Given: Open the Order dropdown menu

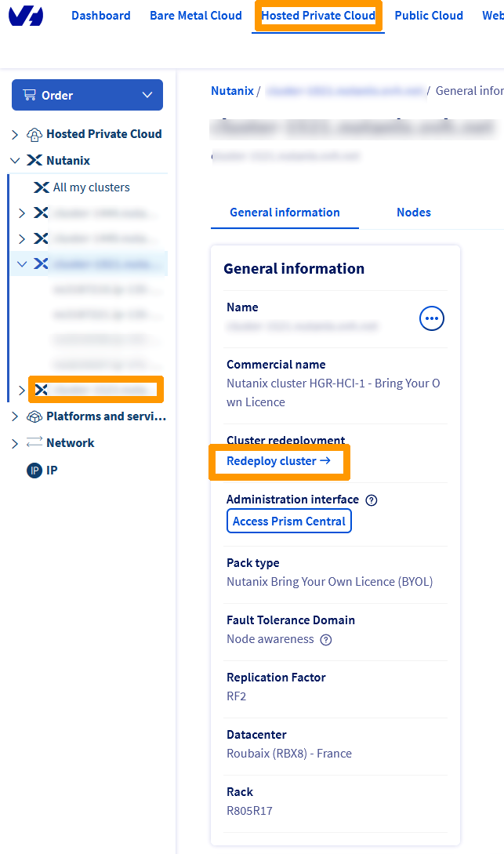Looking at the screenshot, I should [146, 94].
